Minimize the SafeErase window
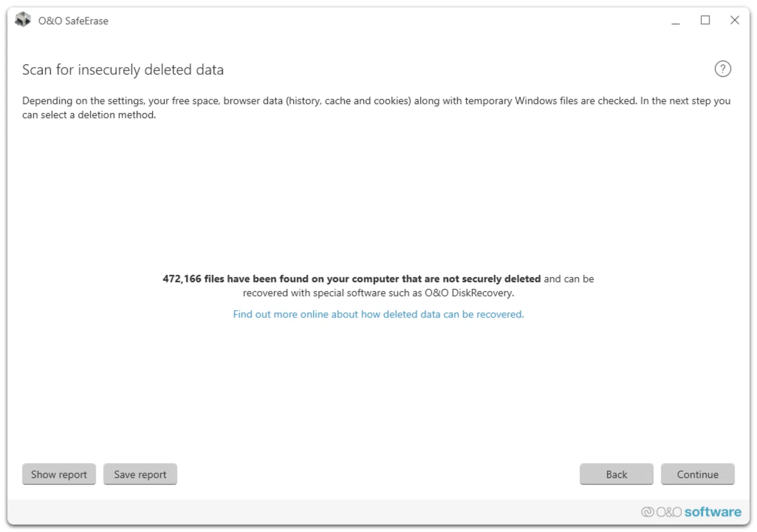The height and width of the screenshot is (532, 757). tap(676, 21)
